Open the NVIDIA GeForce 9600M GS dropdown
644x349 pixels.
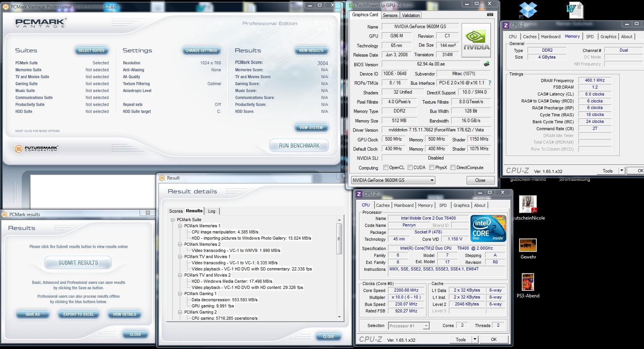(393, 180)
